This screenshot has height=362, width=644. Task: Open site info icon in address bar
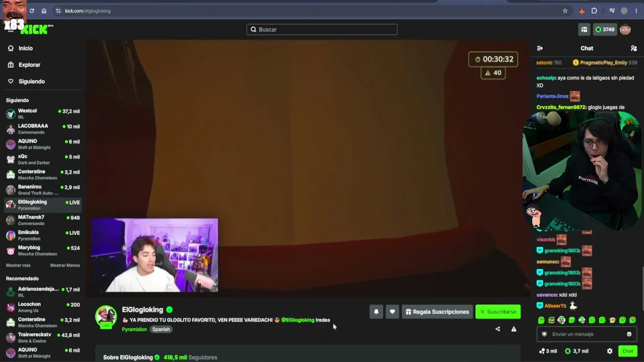58,11
